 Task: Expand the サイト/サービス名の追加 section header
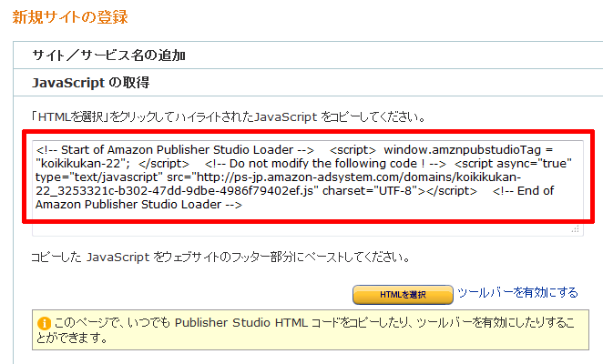click(x=308, y=56)
